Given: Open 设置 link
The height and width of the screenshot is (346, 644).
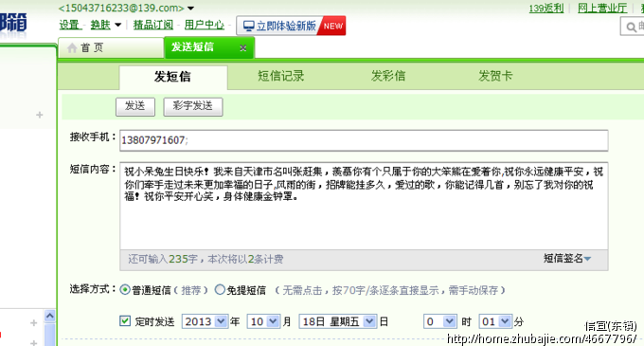Looking at the screenshot, I should click(69, 25).
